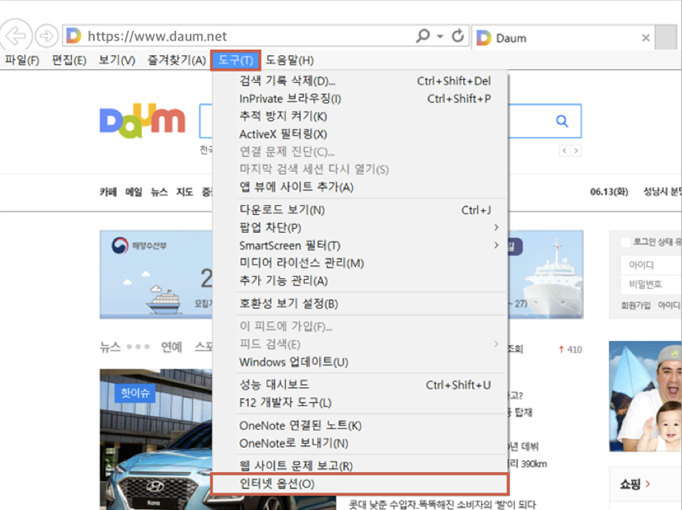Image resolution: width=682 pixels, height=510 pixels.
Task: Close the Daum tab
Action: click(x=646, y=38)
